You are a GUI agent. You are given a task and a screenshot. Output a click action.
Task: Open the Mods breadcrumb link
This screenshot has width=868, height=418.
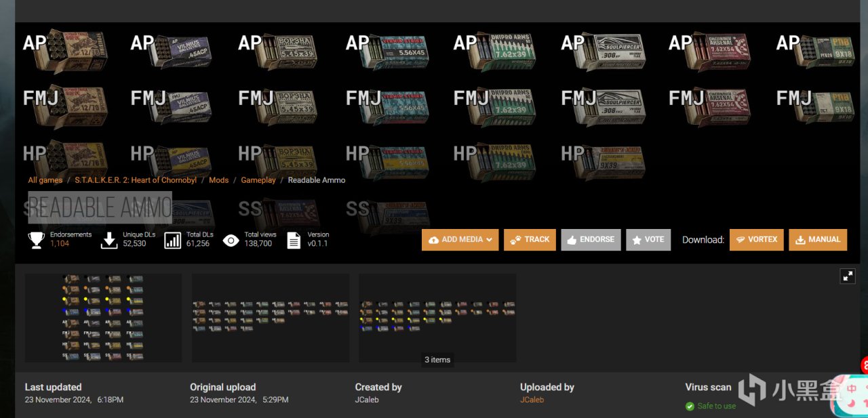click(218, 180)
